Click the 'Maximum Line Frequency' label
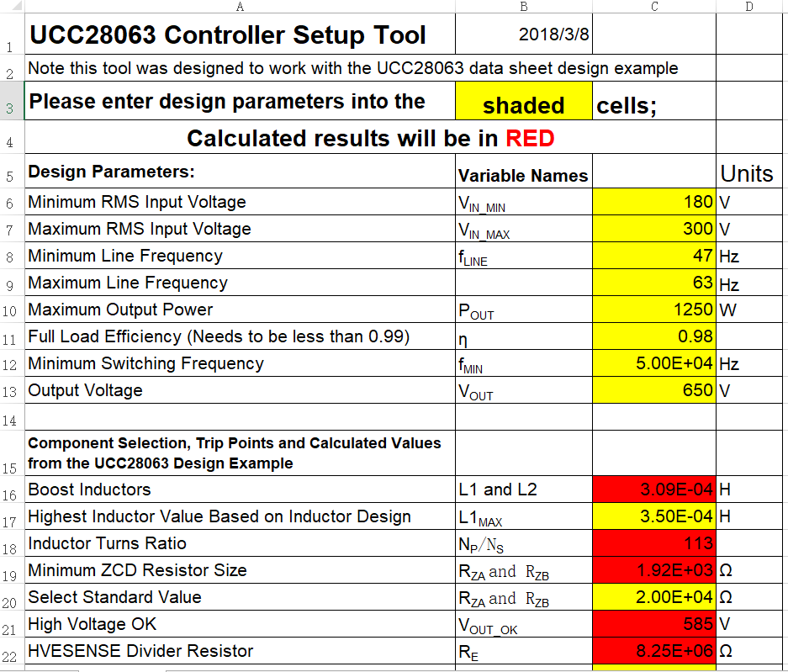Screen dimensions: 788x672 [x=128, y=283]
